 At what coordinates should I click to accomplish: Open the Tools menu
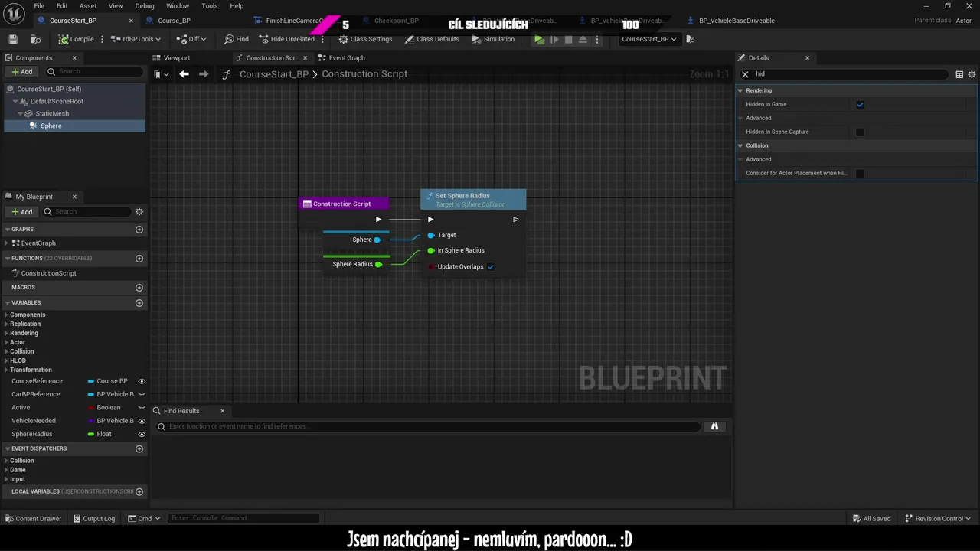[x=210, y=5]
